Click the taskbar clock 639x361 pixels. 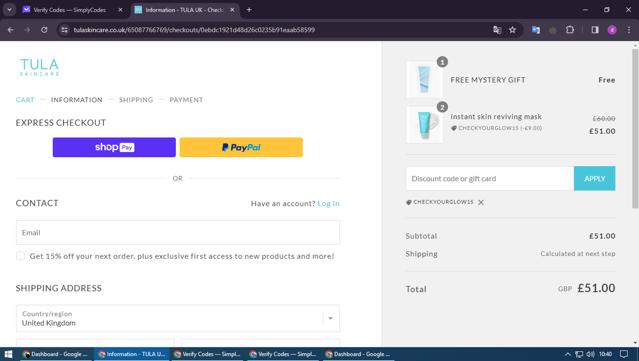pyautogui.click(x=606, y=354)
